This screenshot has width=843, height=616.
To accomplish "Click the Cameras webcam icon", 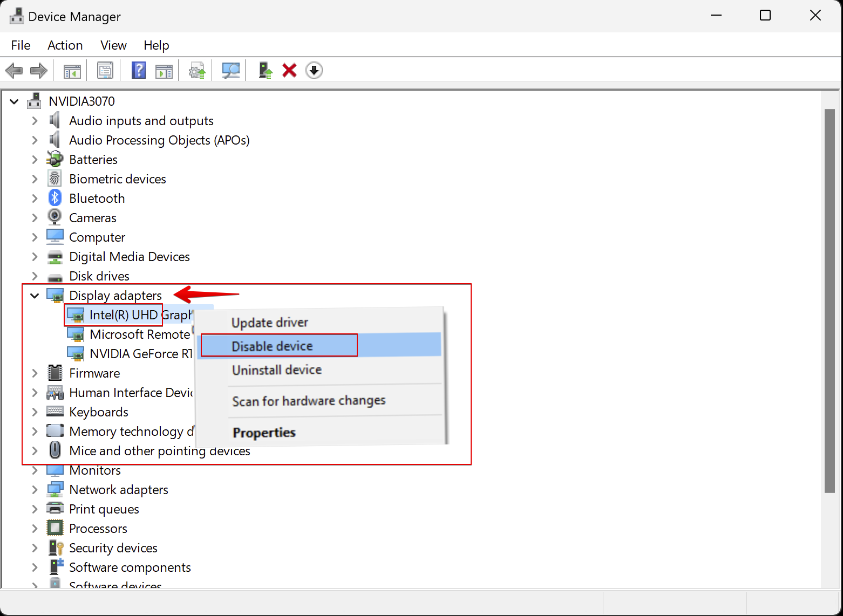I will pyautogui.click(x=55, y=217).
